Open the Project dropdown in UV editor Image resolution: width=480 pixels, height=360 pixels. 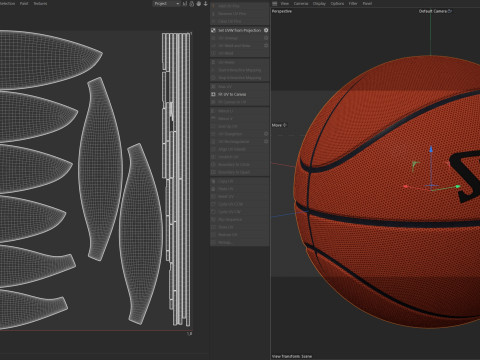coord(167,4)
